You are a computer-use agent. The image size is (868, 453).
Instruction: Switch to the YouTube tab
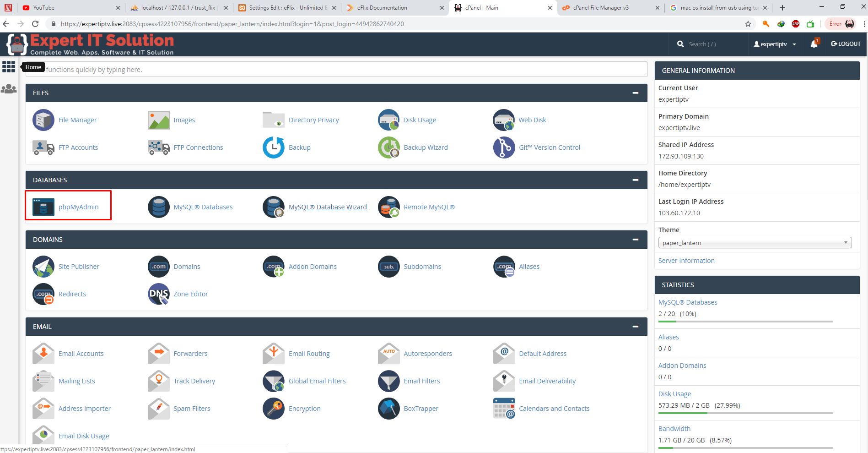(71, 8)
